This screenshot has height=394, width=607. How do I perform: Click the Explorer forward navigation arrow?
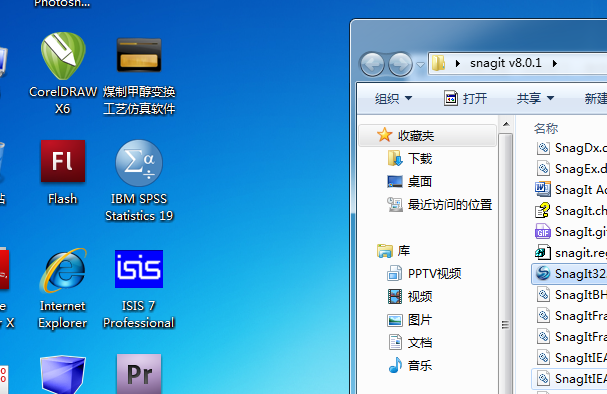(x=400, y=64)
